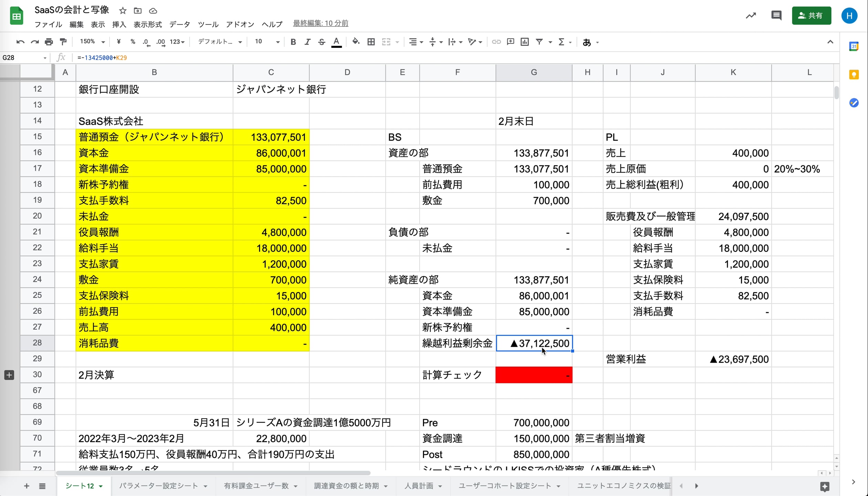Open the 最終編集: 10 分前 link

point(320,23)
